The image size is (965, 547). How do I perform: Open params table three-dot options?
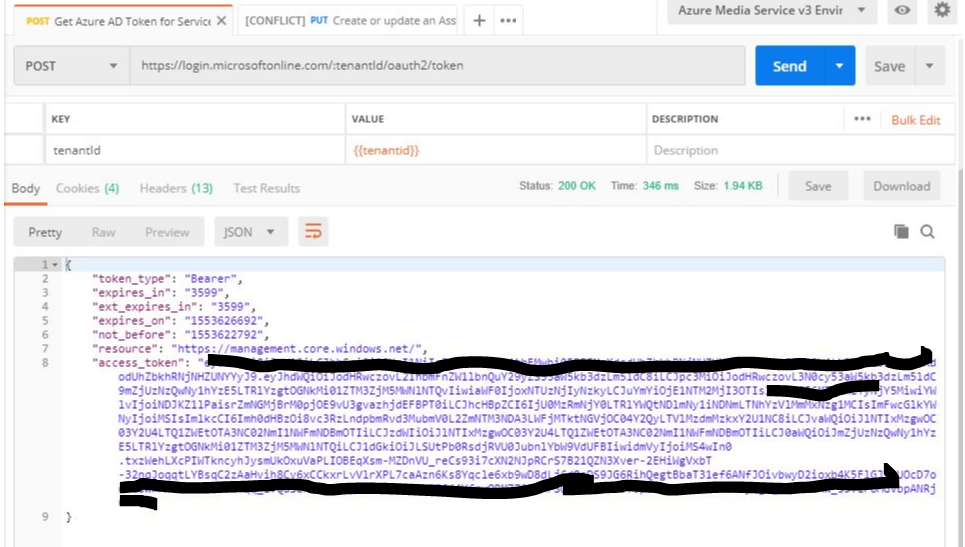[x=862, y=119]
